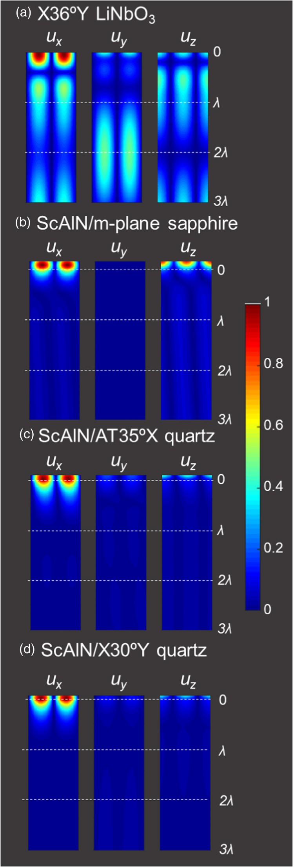Image resolution: width=294 pixels, height=868 pixels.
Task: Click the u_y column label in panel (d)
Action: [x=119, y=682]
